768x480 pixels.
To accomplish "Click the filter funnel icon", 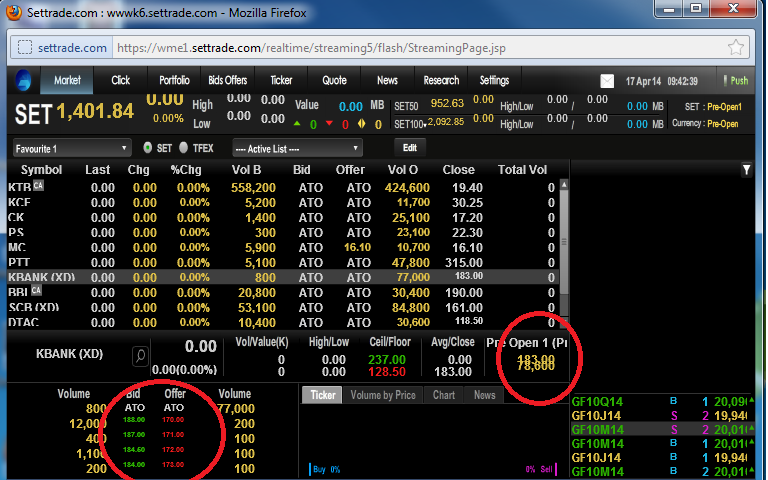I will 746,170.
